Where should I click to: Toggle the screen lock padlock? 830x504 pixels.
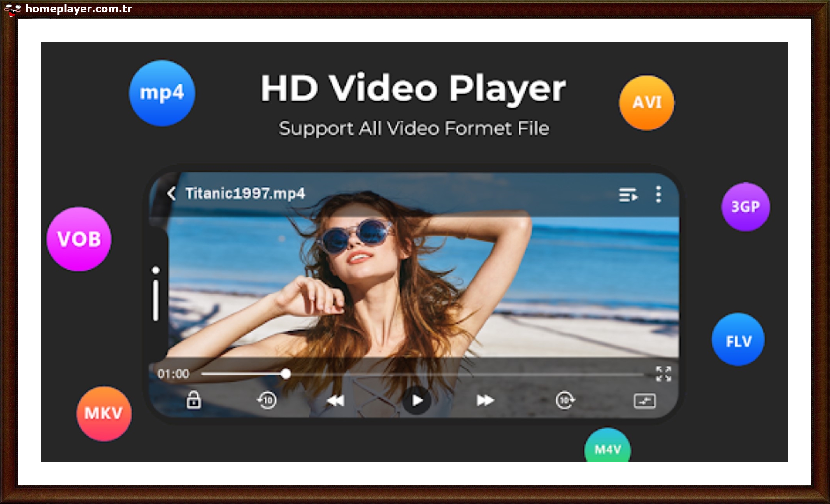(x=194, y=399)
